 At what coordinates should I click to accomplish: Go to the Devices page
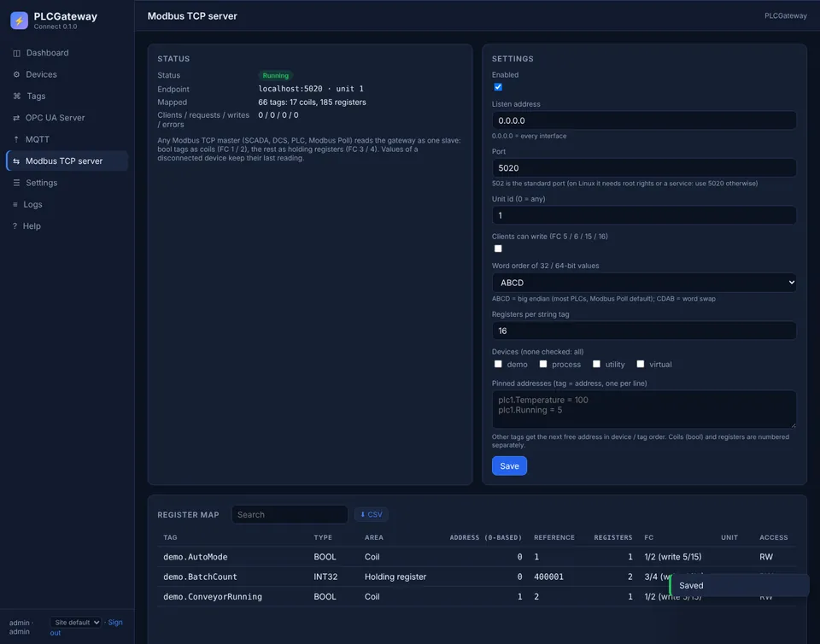coord(67,74)
